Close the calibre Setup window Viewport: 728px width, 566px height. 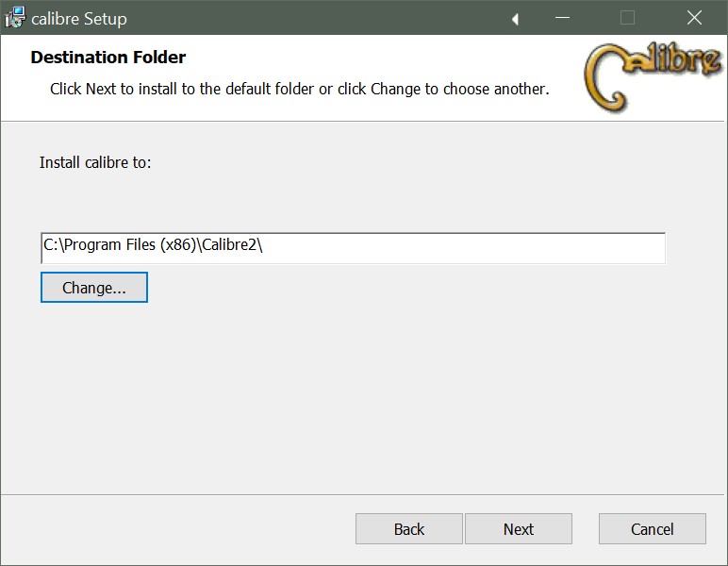[694, 18]
